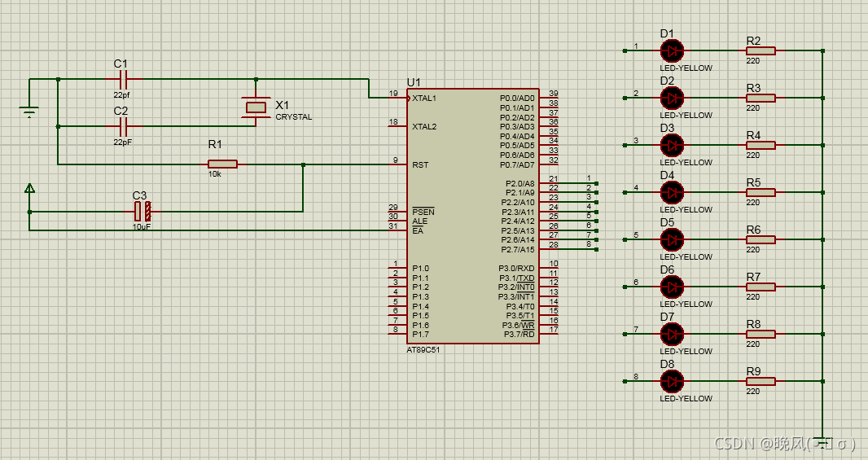Select the ground symbol near C1
The image size is (868, 460).
(29, 112)
